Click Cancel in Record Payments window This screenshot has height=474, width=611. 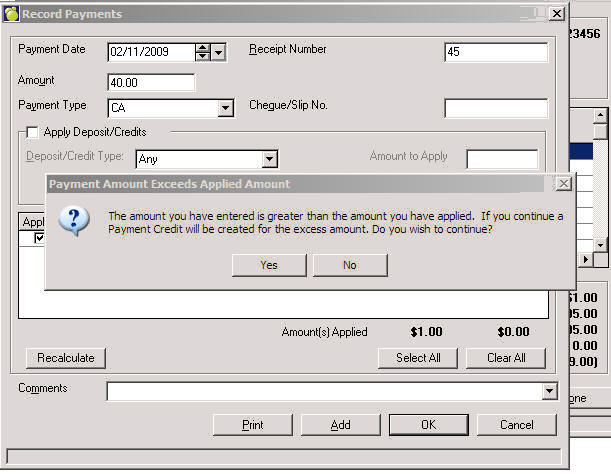pos(516,425)
